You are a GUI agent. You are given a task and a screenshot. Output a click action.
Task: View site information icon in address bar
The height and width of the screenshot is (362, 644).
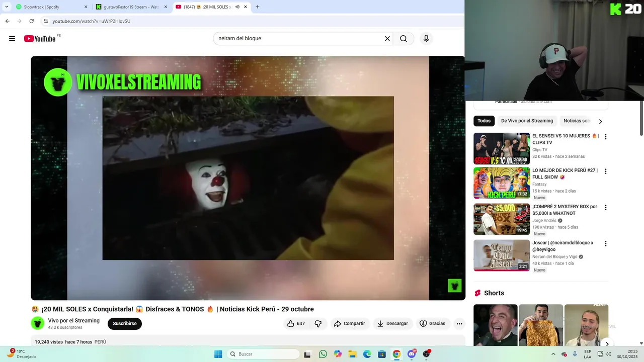(x=46, y=21)
